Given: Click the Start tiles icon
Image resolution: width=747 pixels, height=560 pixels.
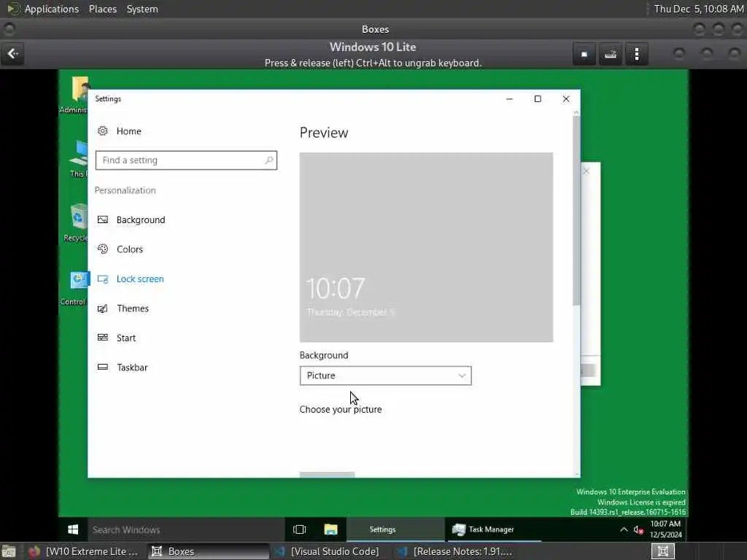Looking at the screenshot, I should tap(102, 338).
